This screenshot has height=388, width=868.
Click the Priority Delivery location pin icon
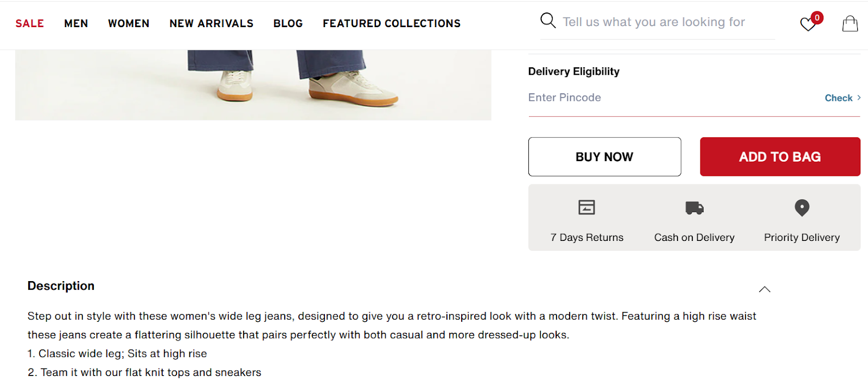[801, 208]
